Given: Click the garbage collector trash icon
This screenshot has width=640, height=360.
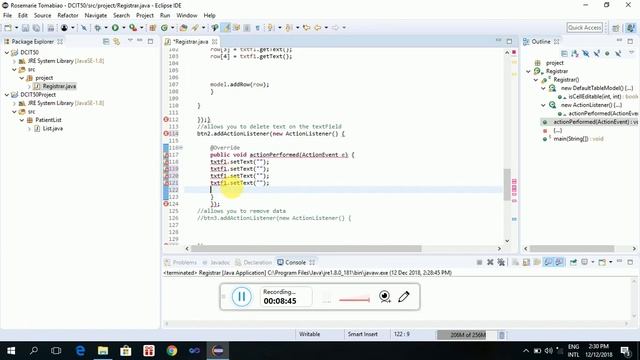Looking at the screenshot, I should [x=502, y=335].
